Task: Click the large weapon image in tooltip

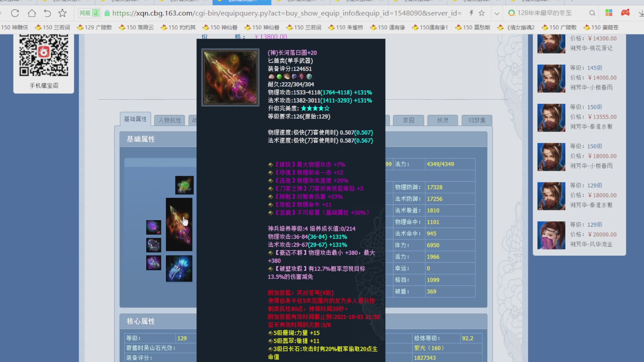Action: [x=230, y=77]
